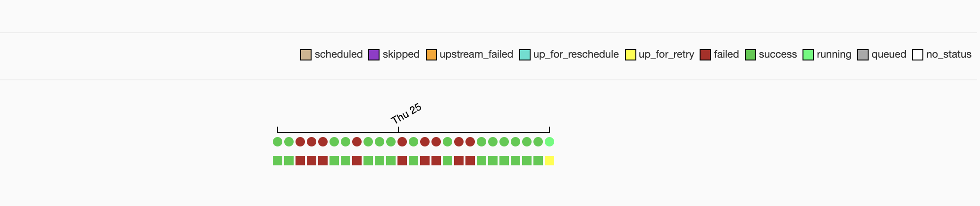Open the failed task square below Thu 25 tick

pos(402,161)
